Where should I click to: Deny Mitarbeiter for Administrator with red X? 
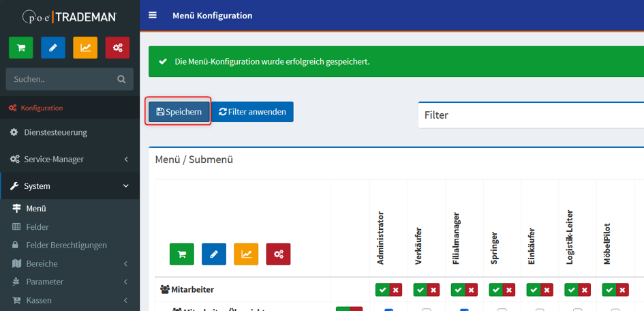(x=395, y=290)
